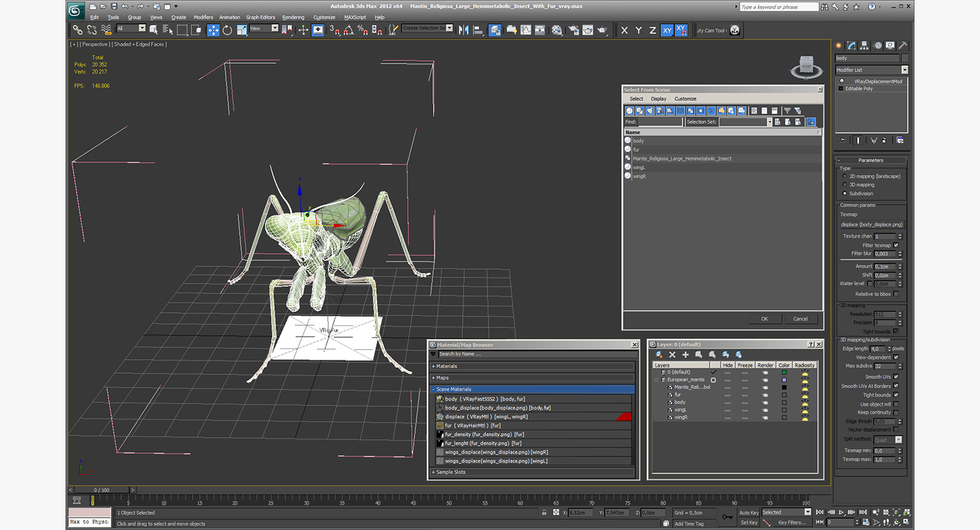Delete highlighted layers X icon
The width and height of the screenshot is (980, 530).
click(672, 355)
